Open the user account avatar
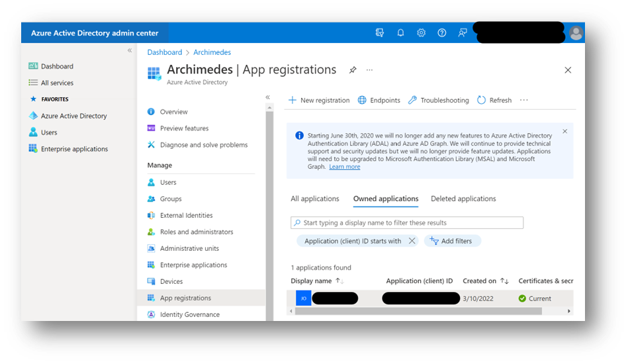The height and width of the screenshot is (364, 628). coord(576,33)
